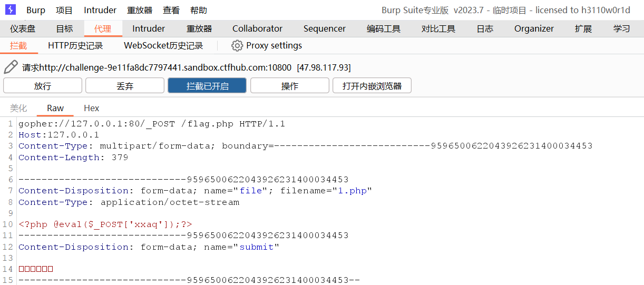Image resolution: width=644 pixels, height=285 pixels.
Task: Open the HTTP历史记录 sub-tab
Action: (75, 46)
